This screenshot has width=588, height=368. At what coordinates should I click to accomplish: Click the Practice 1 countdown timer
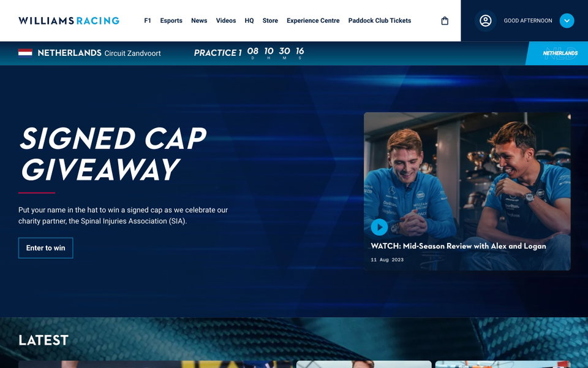pos(249,53)
